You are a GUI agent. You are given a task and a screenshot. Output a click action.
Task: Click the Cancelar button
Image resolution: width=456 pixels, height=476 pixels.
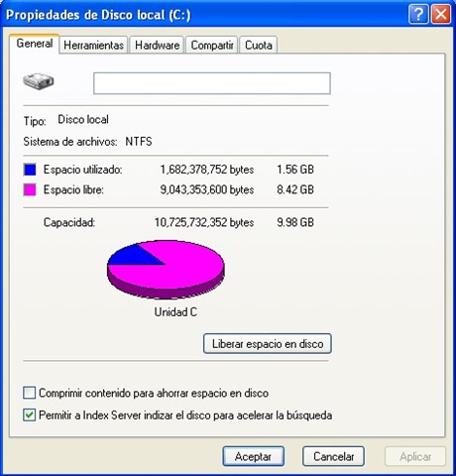(333, 456)
